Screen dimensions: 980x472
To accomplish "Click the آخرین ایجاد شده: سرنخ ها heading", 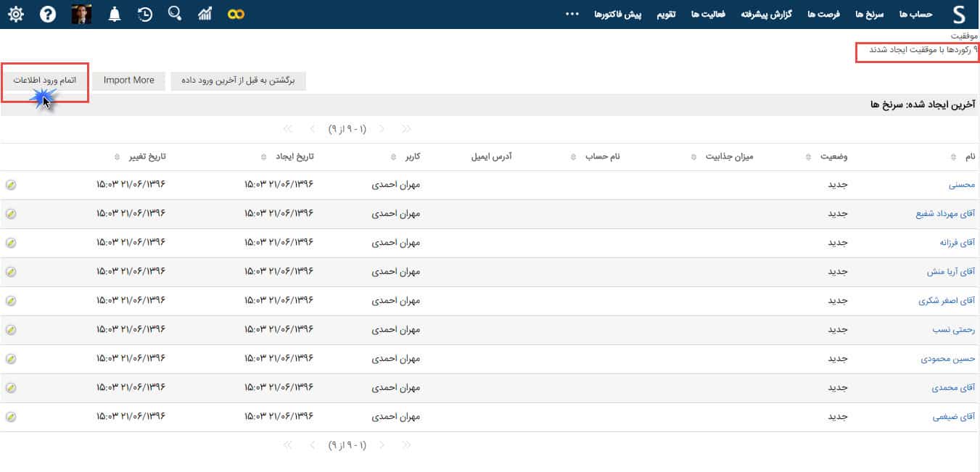I will 922,104.
